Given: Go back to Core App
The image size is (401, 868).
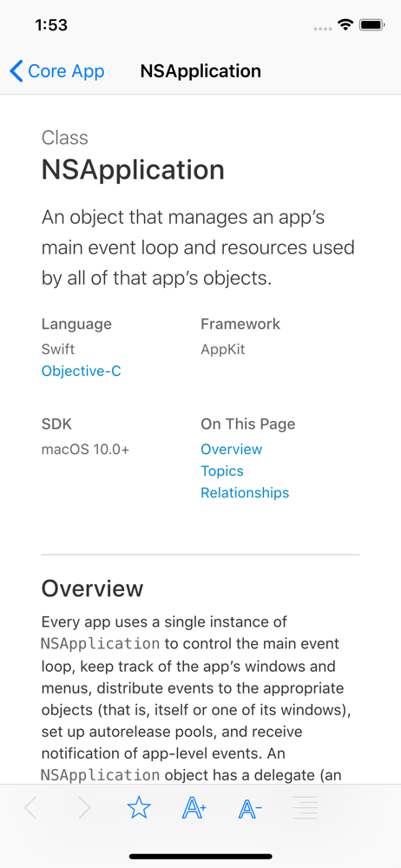Looking at the screenshot, I should click(x=57, y=71).
